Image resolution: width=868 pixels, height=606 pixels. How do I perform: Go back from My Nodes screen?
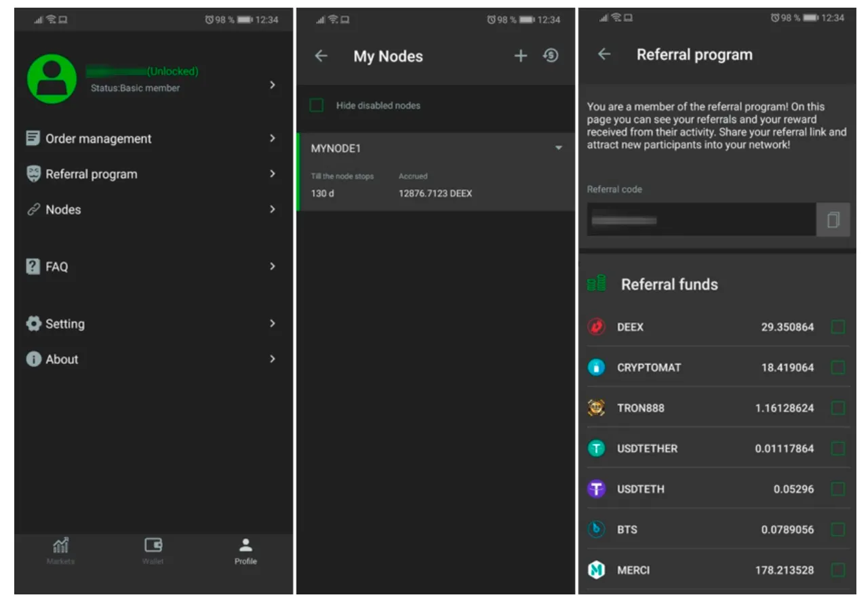(321, 56)
